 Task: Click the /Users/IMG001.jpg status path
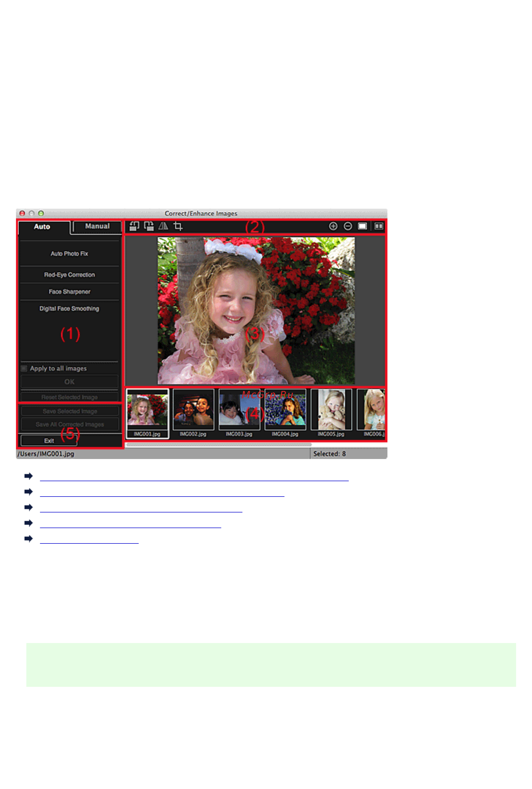click(45, 454)
